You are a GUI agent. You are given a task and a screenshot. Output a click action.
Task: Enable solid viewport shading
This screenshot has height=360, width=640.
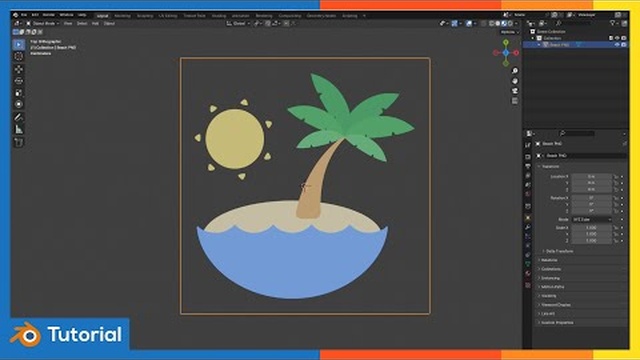coord(498,24)
